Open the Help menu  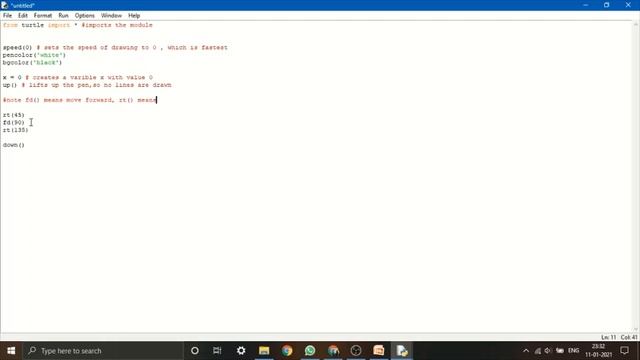point(134,16)
